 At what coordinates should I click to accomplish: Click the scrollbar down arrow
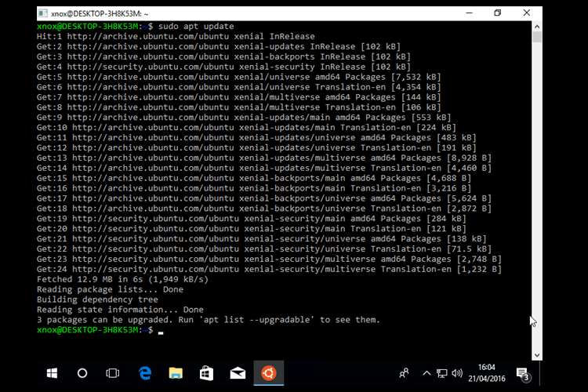coord(537,355)
